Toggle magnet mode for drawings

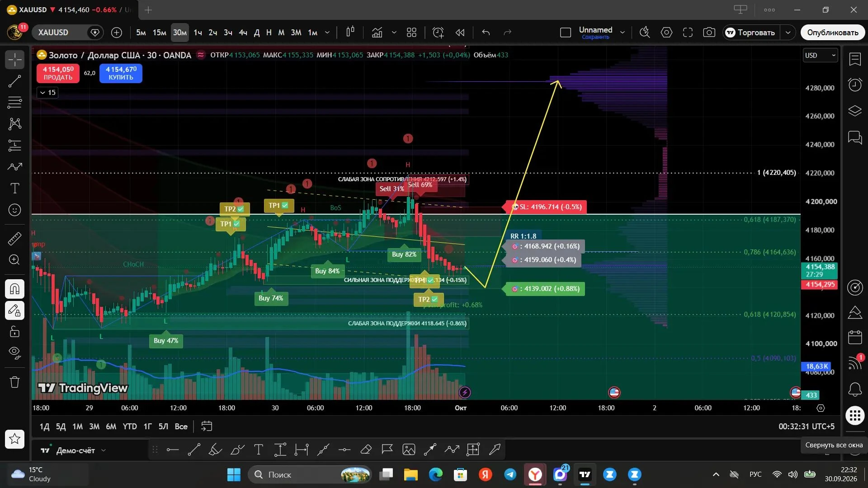click(x=14, y=289)
